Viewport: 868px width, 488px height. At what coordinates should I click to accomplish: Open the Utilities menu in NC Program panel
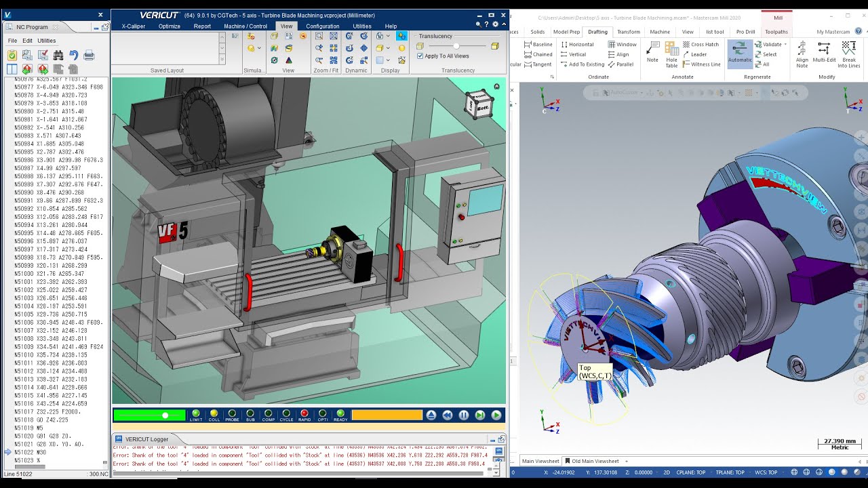coord(47,41)
